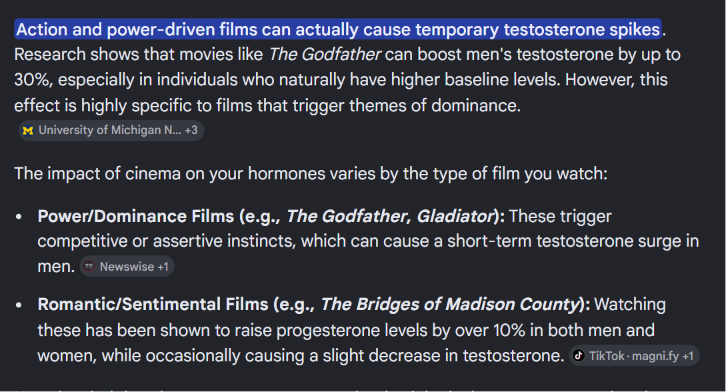Expand the +1 count beside Newswise
Screen dimensions: 726x392
pyautogui.click(x=163, y=267)
